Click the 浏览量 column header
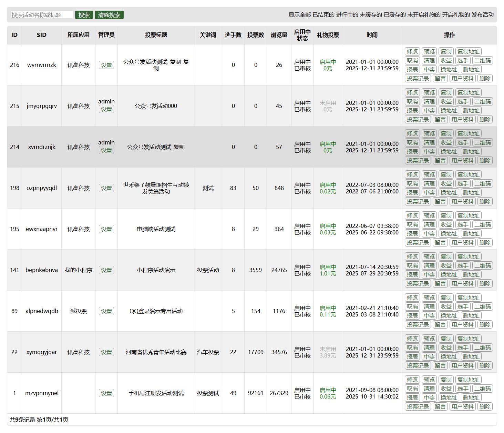 279,35
